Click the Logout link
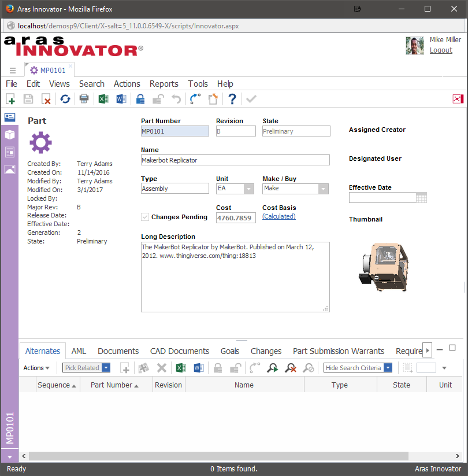468x476 pixels. [x=441, y=50]
